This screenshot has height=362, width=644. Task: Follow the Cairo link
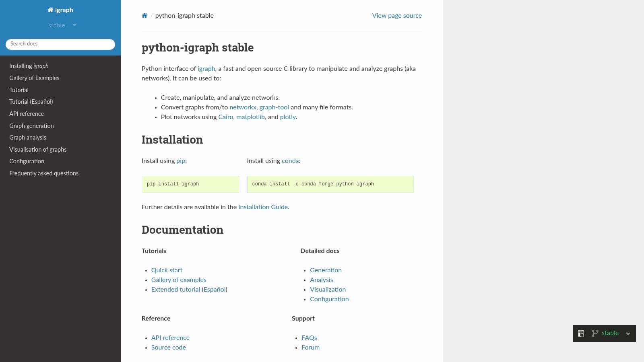(x=225, y=117)
